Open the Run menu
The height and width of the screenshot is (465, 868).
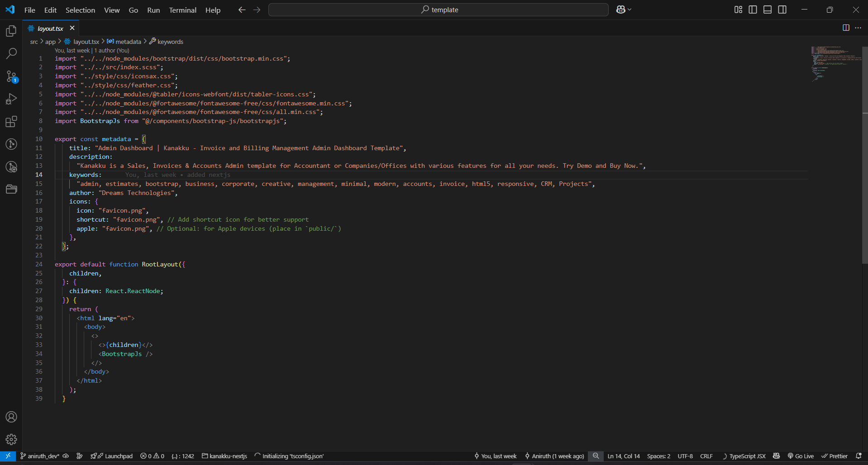(153, 10)
